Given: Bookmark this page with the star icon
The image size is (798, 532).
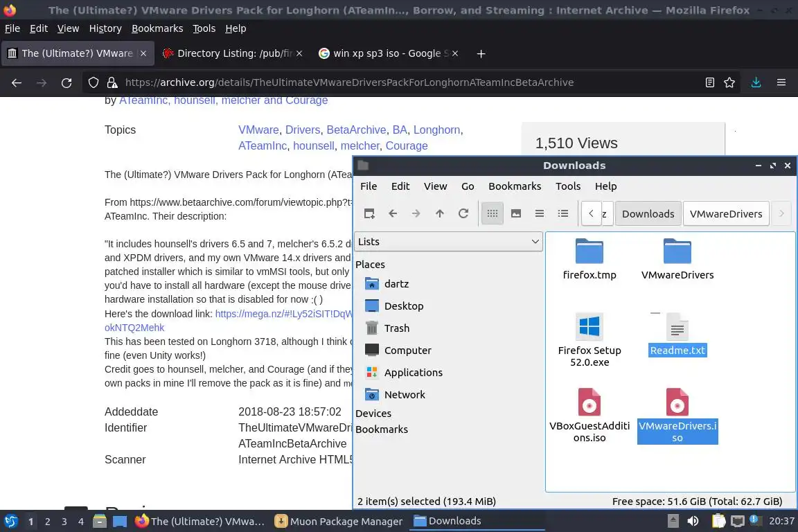Looking at the screenshot, I should [729, 82].
